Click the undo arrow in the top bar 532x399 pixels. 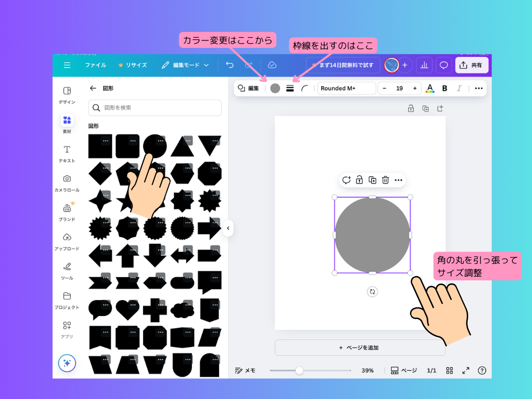click(229, 65)
